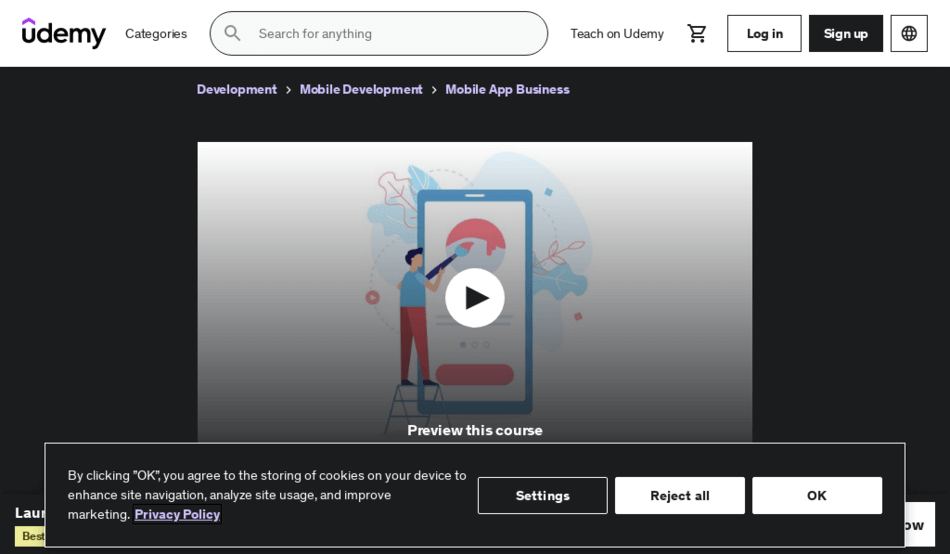Click the chevron after Development breadcrumb

point(289,90)
